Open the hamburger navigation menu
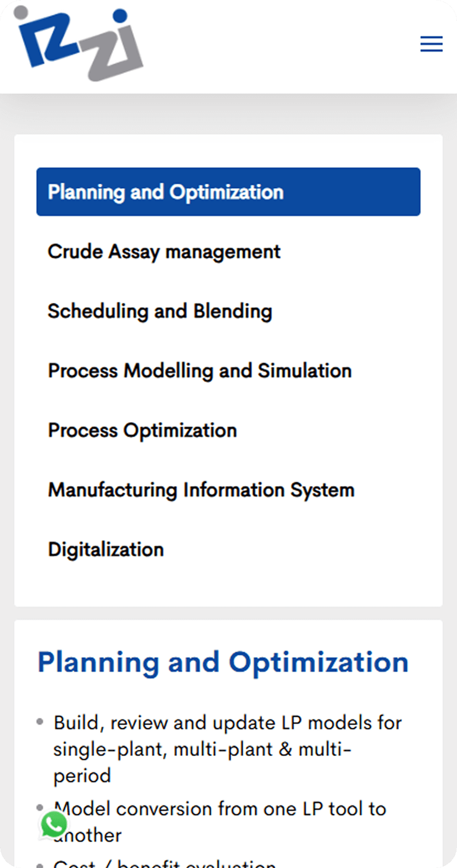Image resolution: width=457 pixels, height=868 pixels. click(x=431, y=44)
